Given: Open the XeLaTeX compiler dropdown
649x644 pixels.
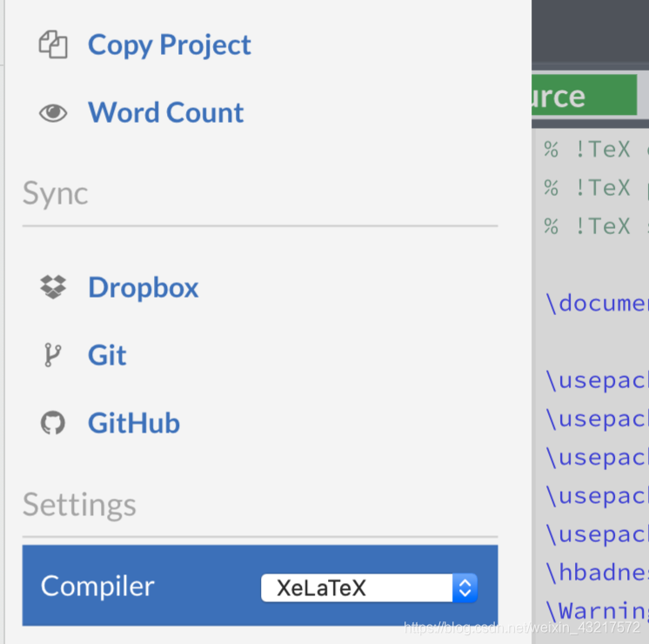Looking at the screenshot, I should [x=369, y=587].
